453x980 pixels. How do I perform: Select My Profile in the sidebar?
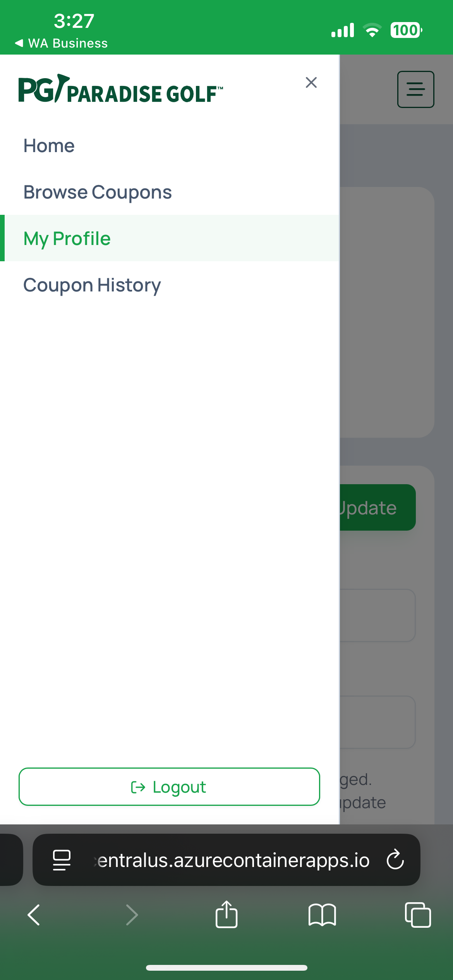(170, 238)
